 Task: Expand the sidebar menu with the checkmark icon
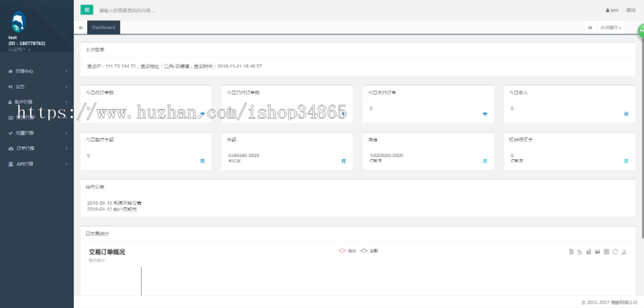(x=37, y=133)
